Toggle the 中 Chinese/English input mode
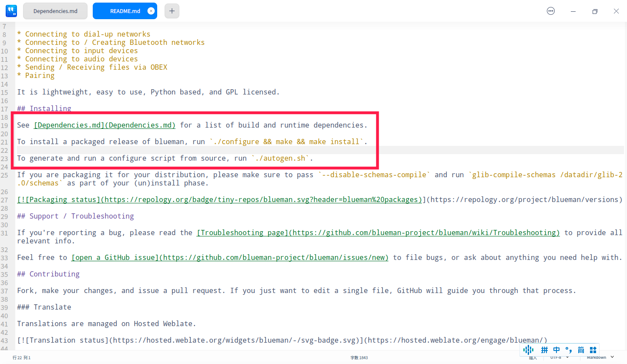 (x=556, y=350)
